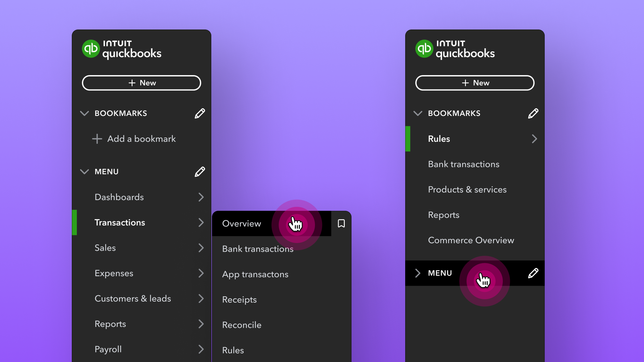The width and height of the screenshot is (644, 362).
Task: Click the MENU edit pencil in left panel
Action: (200, 172)
